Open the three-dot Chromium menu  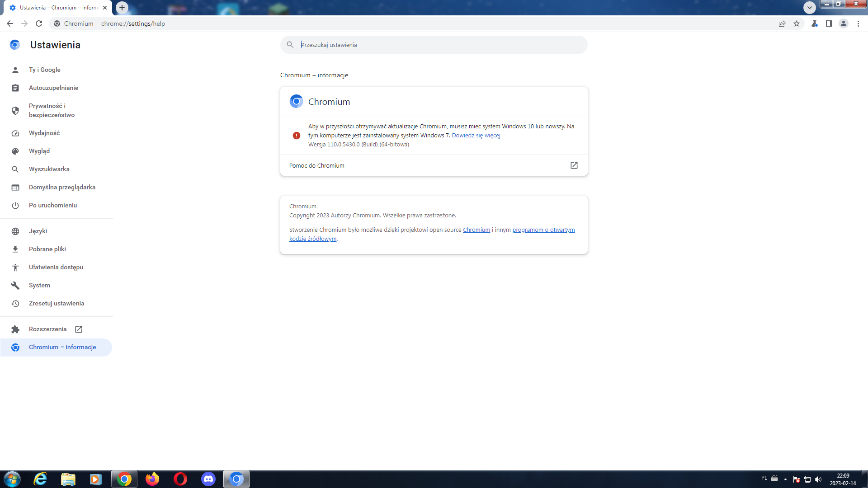click(x=858, y=23)
